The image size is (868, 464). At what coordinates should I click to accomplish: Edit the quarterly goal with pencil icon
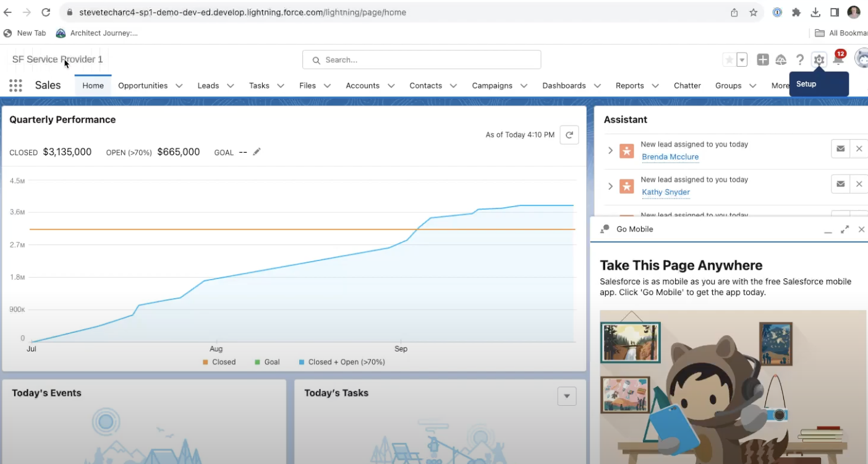coord(257,152)
